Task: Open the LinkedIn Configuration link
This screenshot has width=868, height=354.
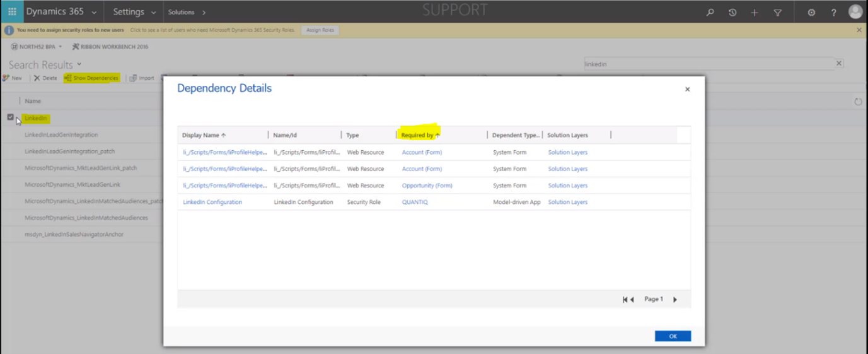Action: (x=212, y=202)
